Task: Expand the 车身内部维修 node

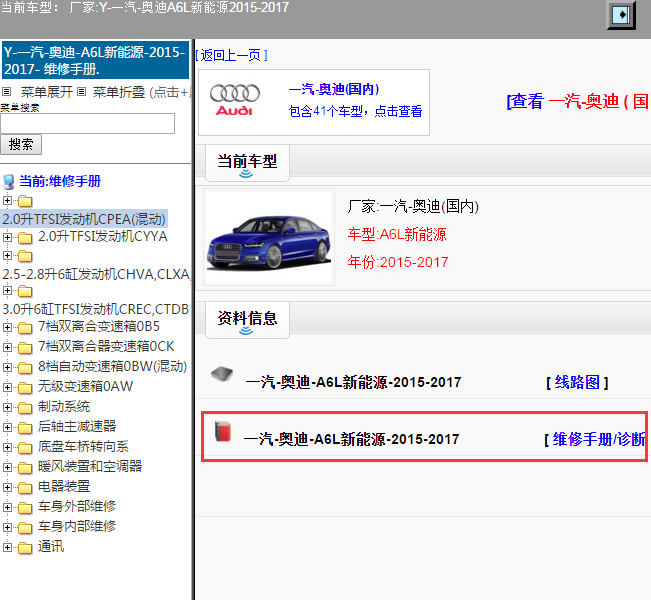Action: (7, 527)
